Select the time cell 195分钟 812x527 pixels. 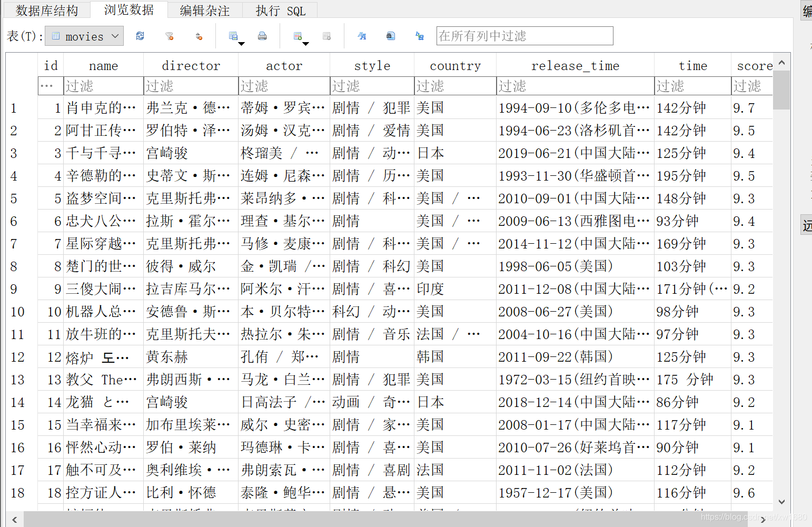point(692,176)
